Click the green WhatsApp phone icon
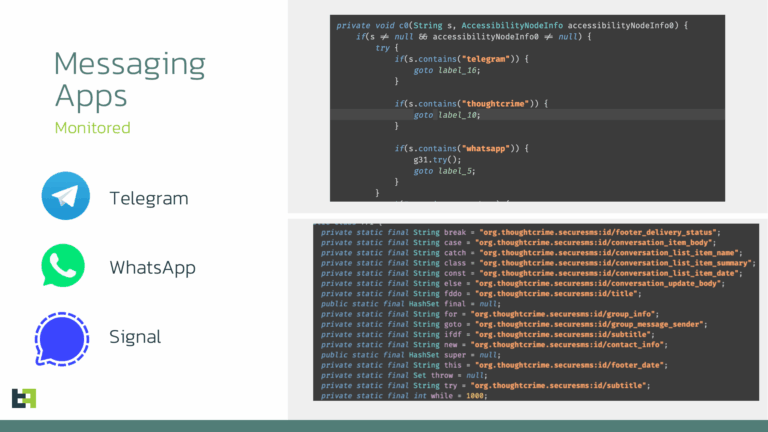 [66, 267]
